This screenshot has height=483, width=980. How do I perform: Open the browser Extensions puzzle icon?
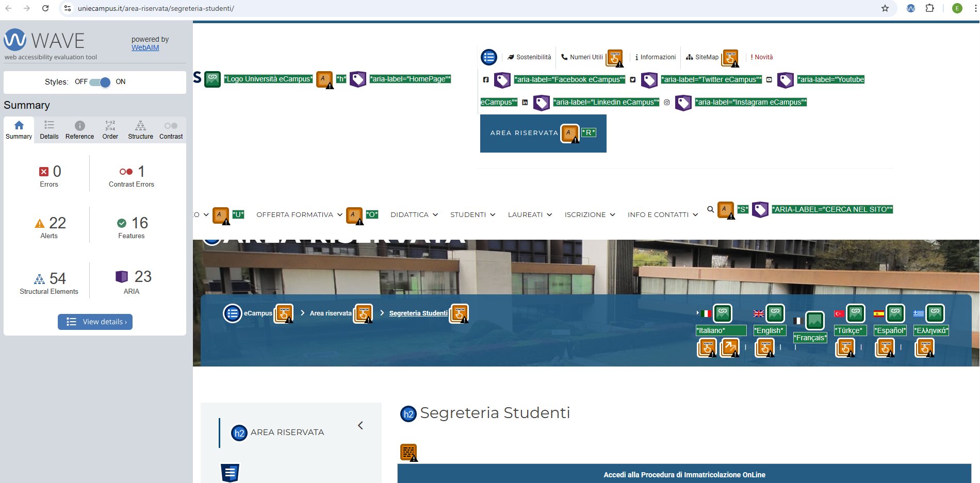929,8
